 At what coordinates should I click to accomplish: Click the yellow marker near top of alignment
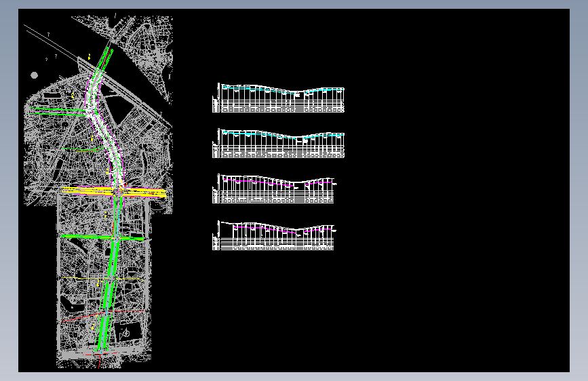click(90, 57)
